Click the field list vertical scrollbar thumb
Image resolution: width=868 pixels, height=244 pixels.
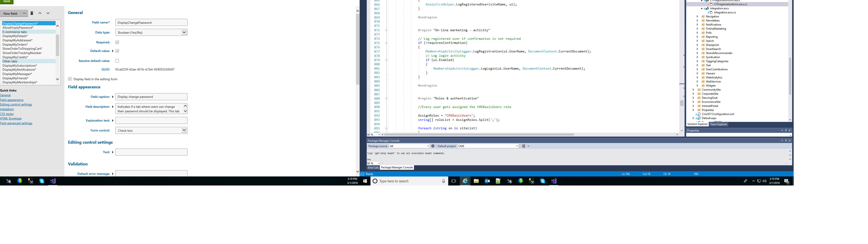58,45
